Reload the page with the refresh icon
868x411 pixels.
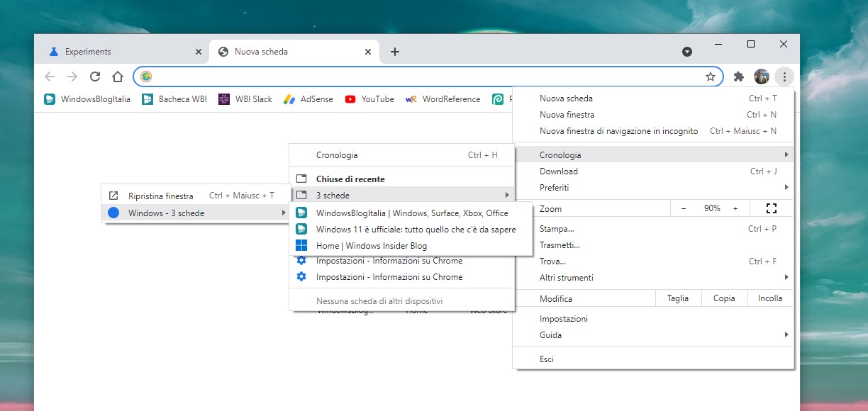95,77
